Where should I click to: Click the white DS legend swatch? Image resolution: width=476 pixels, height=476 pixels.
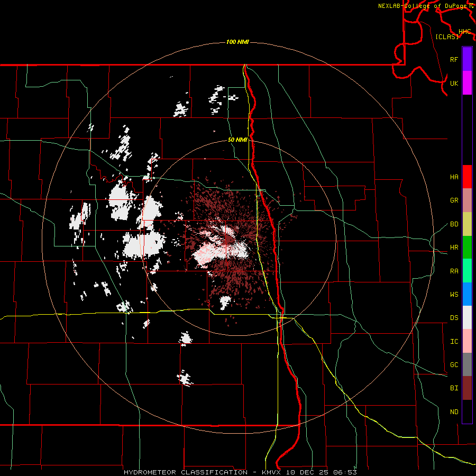(467, 317)
